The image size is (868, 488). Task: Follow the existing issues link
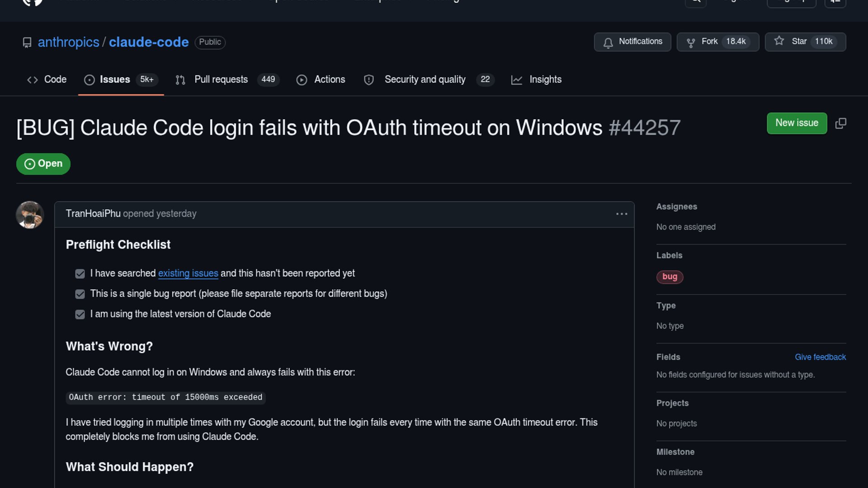[188, 273]
